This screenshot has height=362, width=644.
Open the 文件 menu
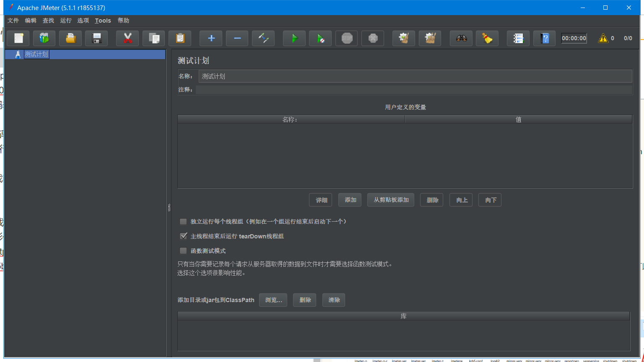(13, 21)
